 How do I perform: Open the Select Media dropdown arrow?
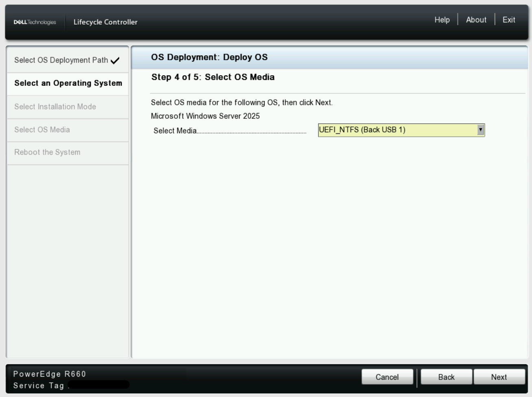click(x=480, y=130)
